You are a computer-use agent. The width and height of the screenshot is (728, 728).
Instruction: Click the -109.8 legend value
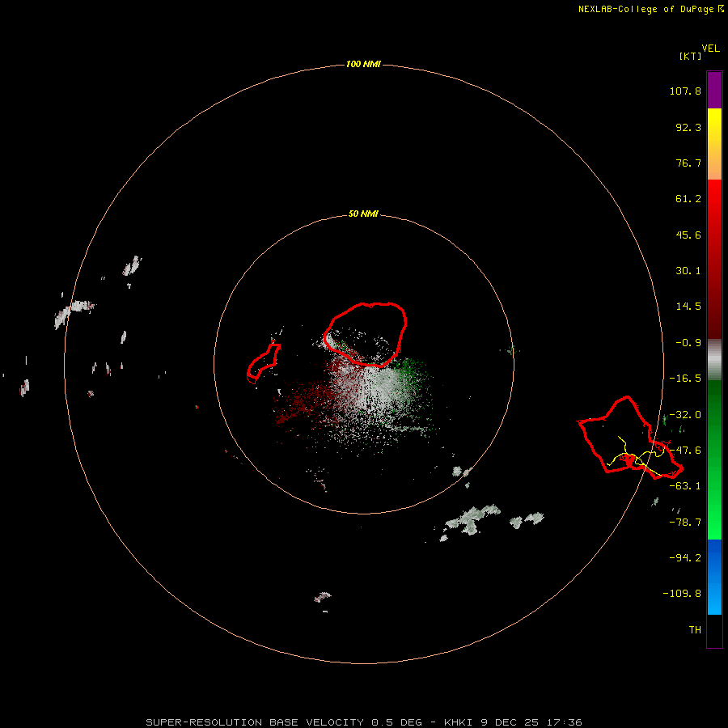682,594
